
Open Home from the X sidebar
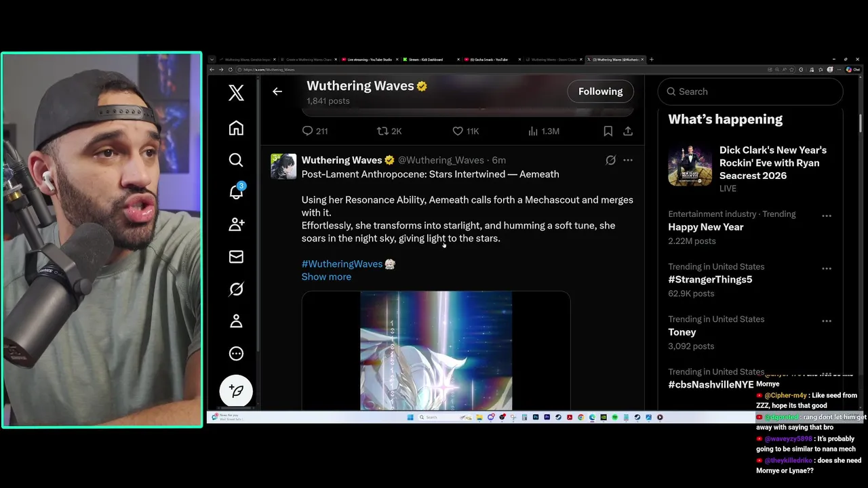point(236,128)
